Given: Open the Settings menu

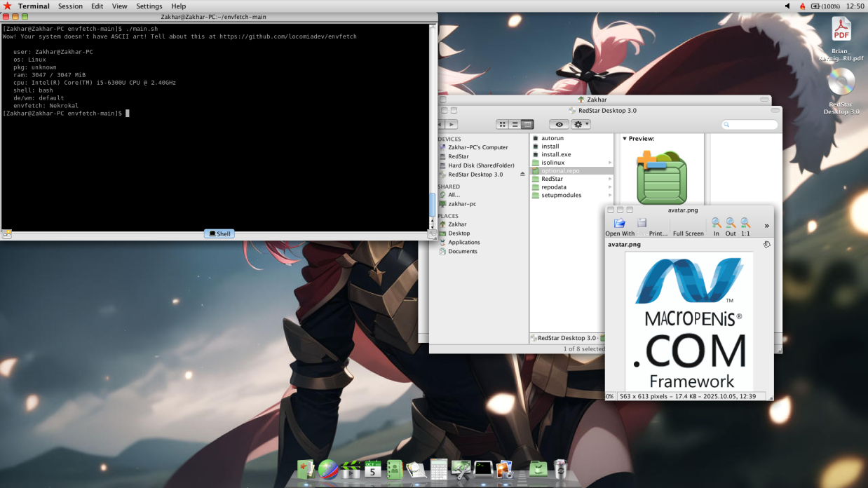Looking at the screenshot, I should pyautogui.click(x=149, y=6).
